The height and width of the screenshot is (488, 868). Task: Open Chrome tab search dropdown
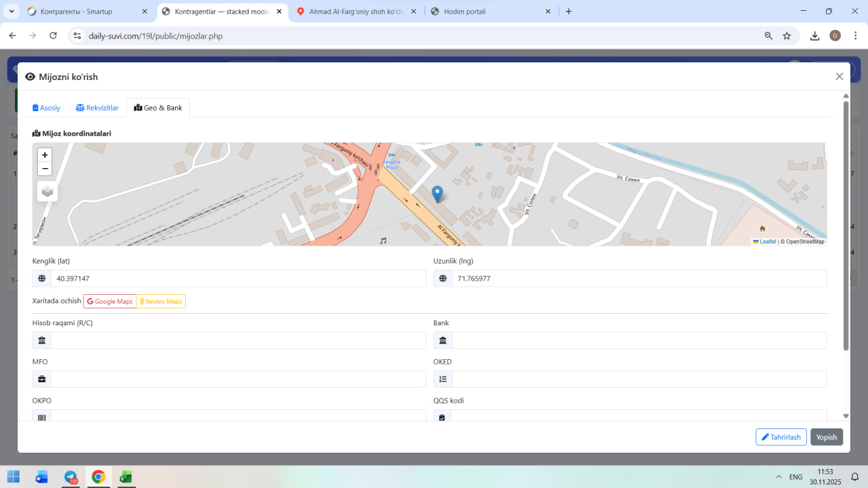12,12
